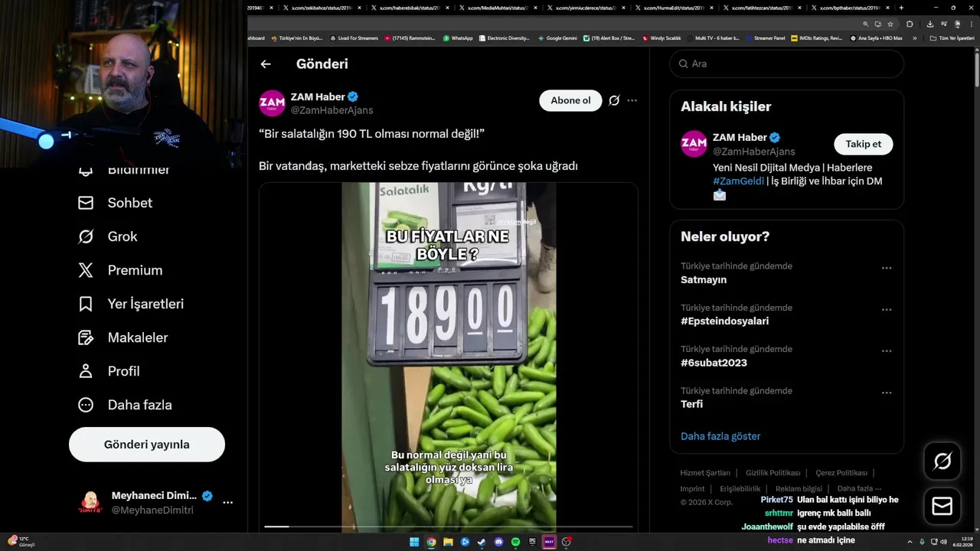Click Takip et for ZAM Haber
Viewport: 980px width, 551px height.
point(864,144)
